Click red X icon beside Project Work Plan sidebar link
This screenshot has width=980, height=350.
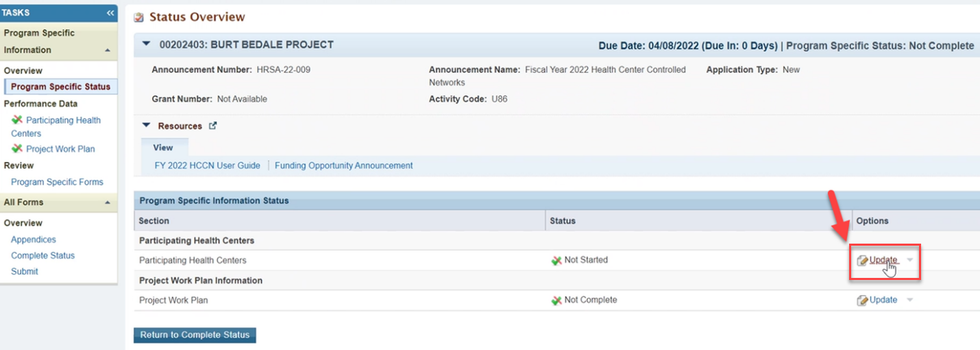pos(17,149)
